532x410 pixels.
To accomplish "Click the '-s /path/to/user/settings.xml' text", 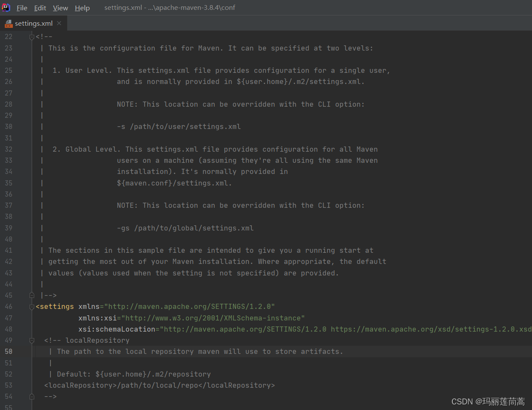I will 179,126.
